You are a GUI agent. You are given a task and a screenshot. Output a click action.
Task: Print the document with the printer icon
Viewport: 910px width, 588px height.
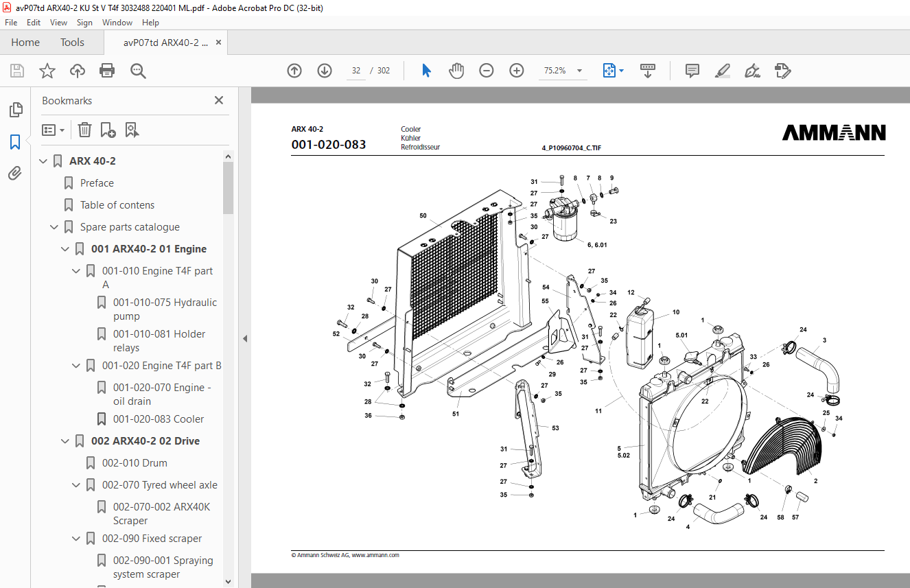tap(107, 71)
